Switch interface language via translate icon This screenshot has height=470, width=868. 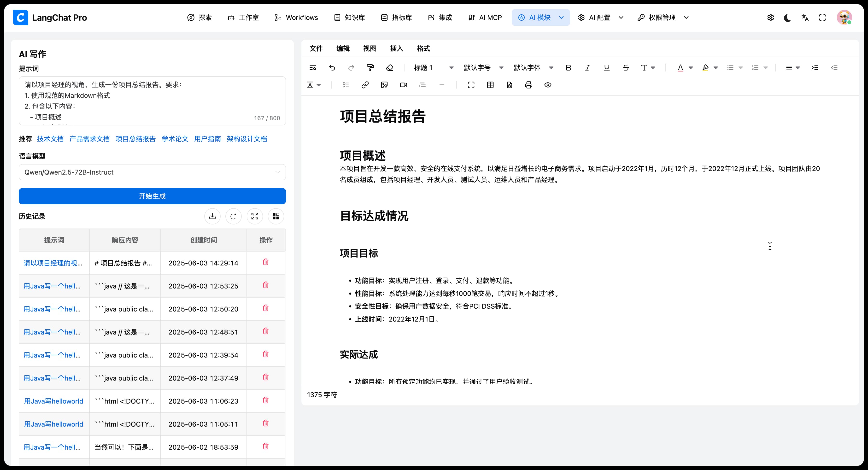point(805,18)
